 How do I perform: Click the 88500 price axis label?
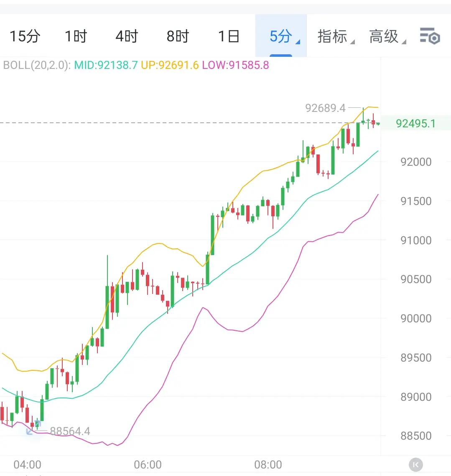(416, 435)
